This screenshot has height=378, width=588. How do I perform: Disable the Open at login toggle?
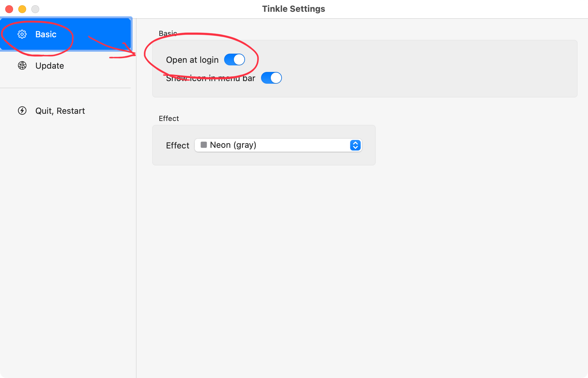coord(235,60)
